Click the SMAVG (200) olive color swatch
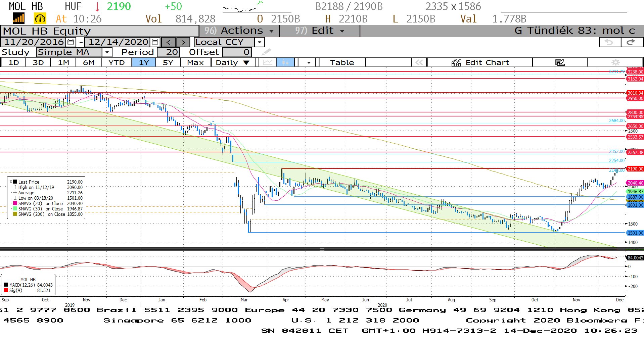This screenshot has width=644, height=344. pos(15,214)
